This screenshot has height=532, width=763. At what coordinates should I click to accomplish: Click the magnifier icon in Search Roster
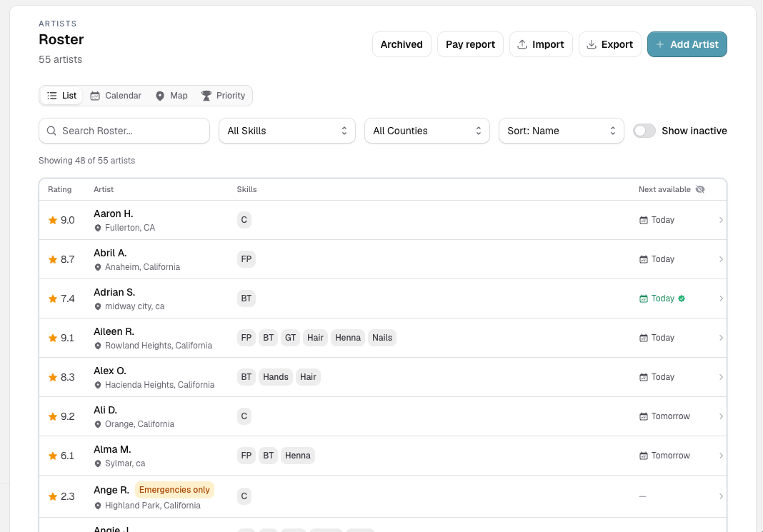click(51, 131)
